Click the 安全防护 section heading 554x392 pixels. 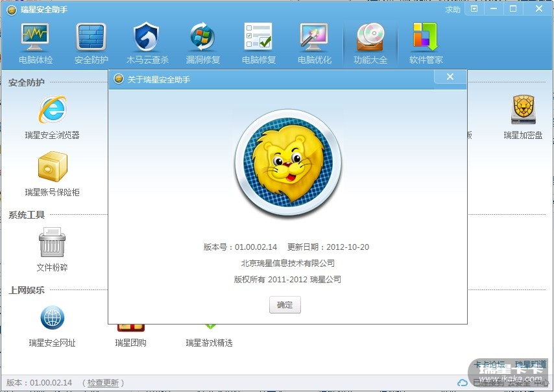(27, 82)
